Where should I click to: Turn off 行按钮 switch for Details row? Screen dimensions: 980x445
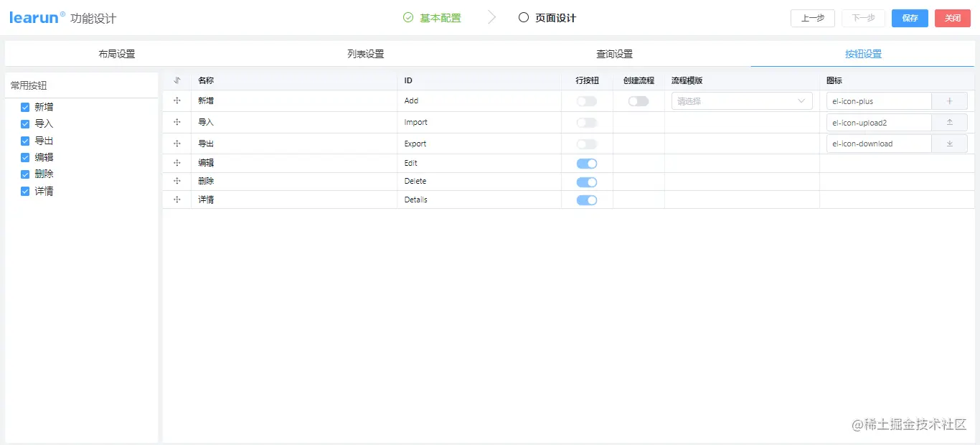point(587,200)
